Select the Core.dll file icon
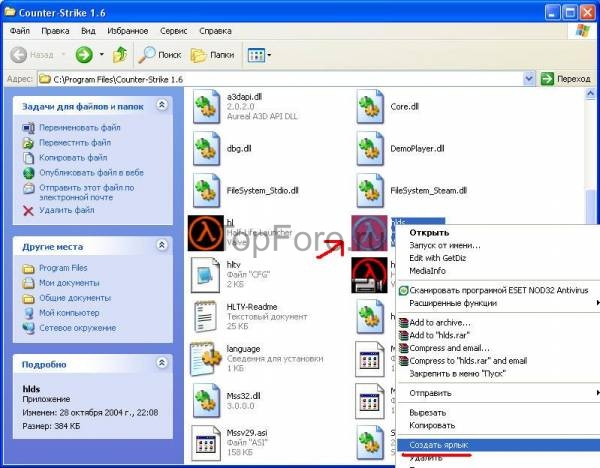This screenshot has width=600, height=468. pyautogui.click(x=370, y=106)
